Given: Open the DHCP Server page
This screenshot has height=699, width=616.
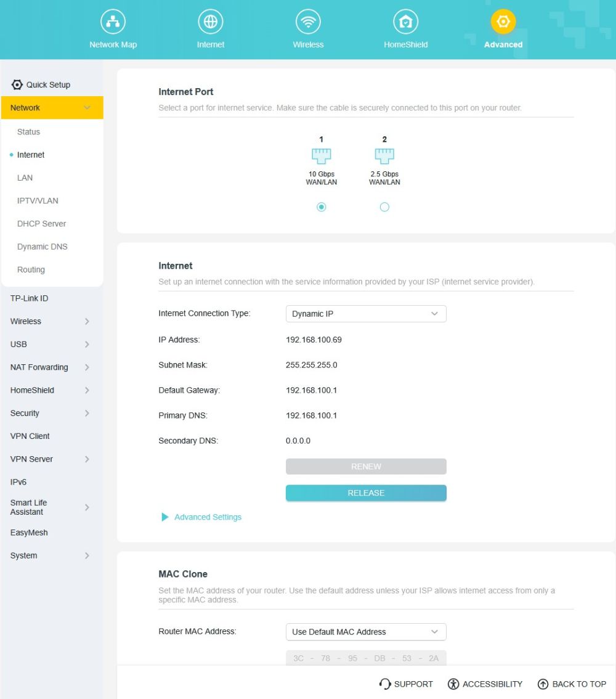Looking at the screenshot, I should click(41, 224).
